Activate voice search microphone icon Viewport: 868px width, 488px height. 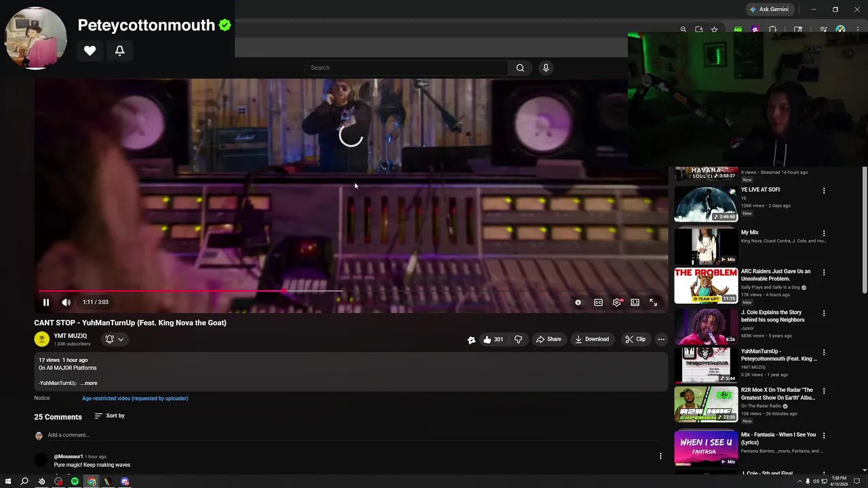tap(546, 68)
